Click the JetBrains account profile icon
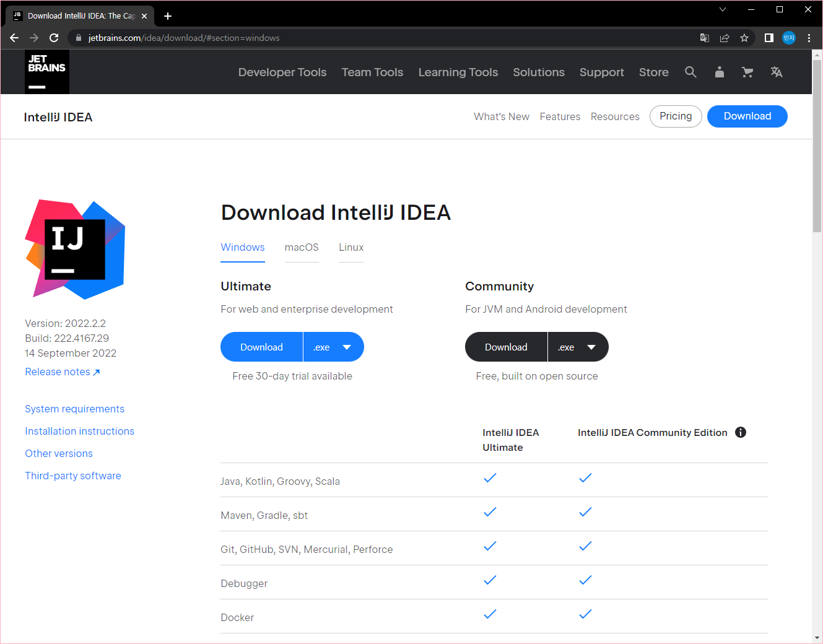Viewport: 823px width, 644px height. pos(719,72)
